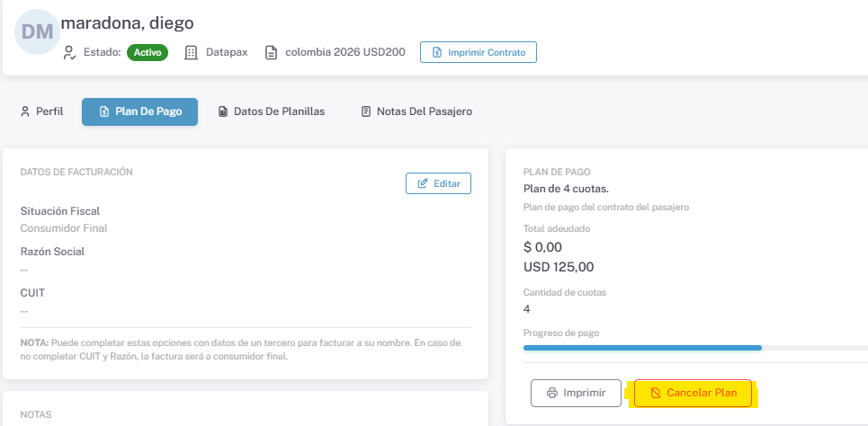
Task: Click Editar billing data button
Action: [438, 183]
